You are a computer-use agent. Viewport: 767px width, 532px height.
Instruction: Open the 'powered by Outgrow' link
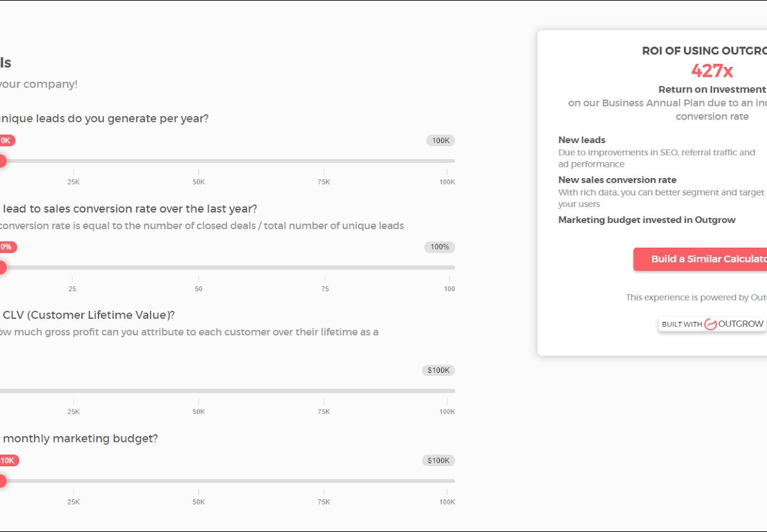(x=697, y=297)
